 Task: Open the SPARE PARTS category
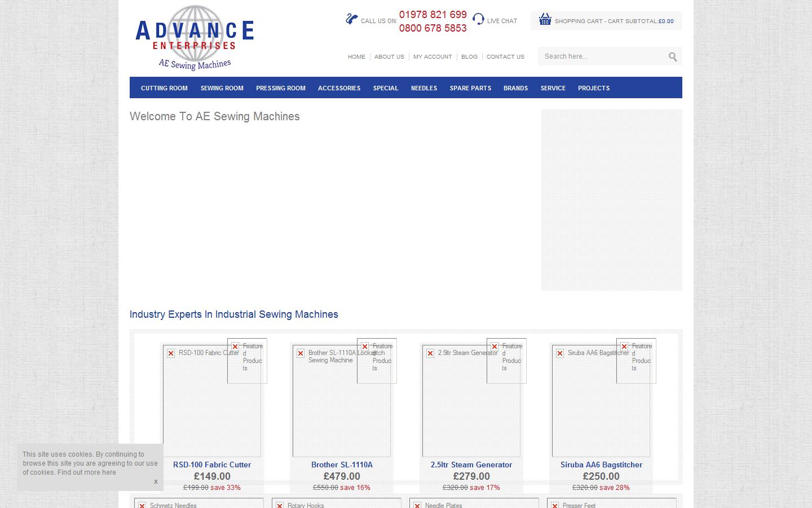coord(470,88)
